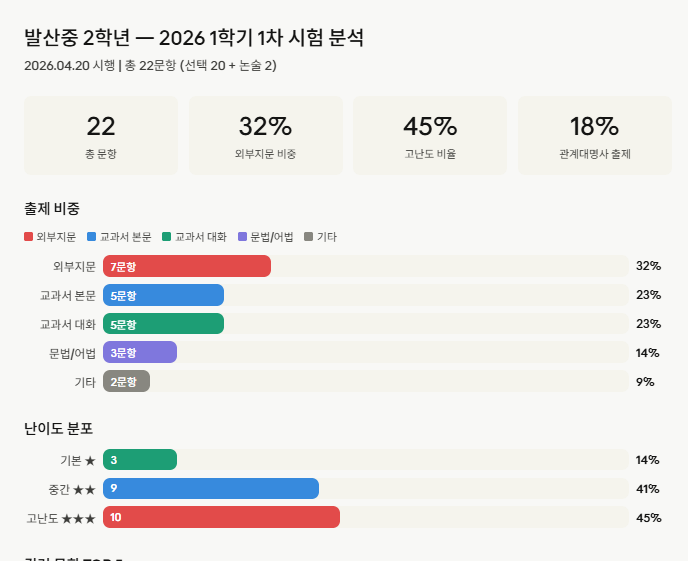Click the red 외부지문 legend swatch

[x=29, y=237]
